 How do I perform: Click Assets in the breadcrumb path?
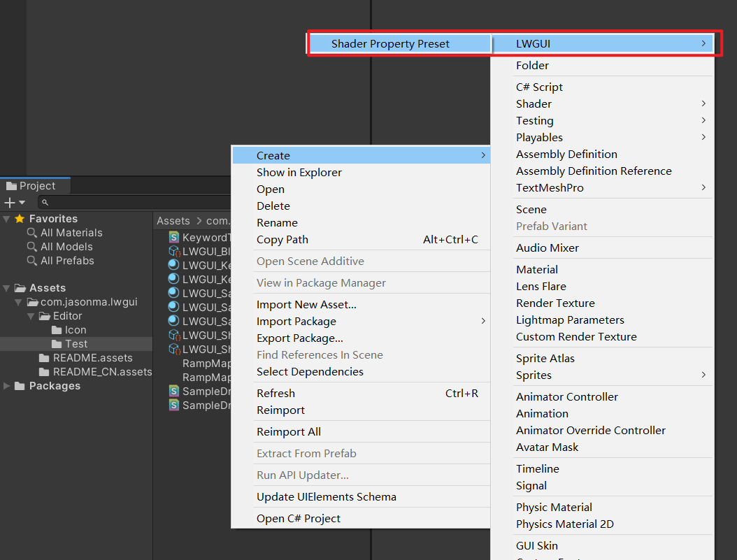pos(173,221)
